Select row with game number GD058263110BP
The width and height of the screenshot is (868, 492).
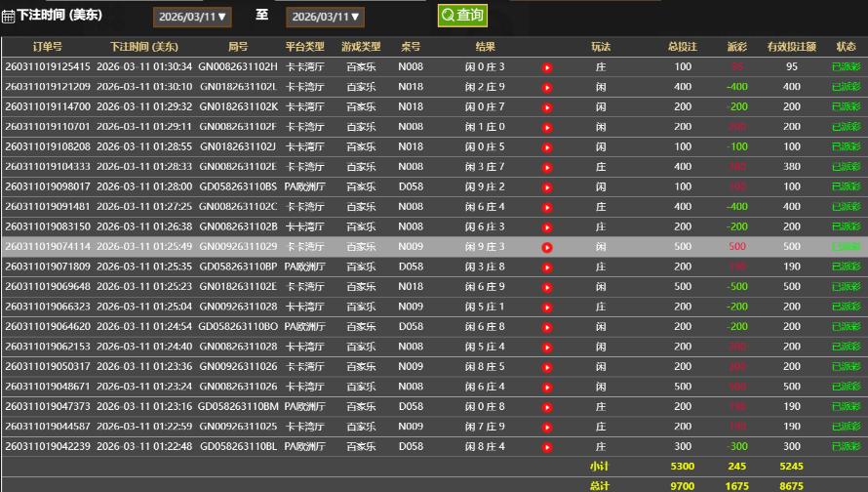[x=238, y=266]
